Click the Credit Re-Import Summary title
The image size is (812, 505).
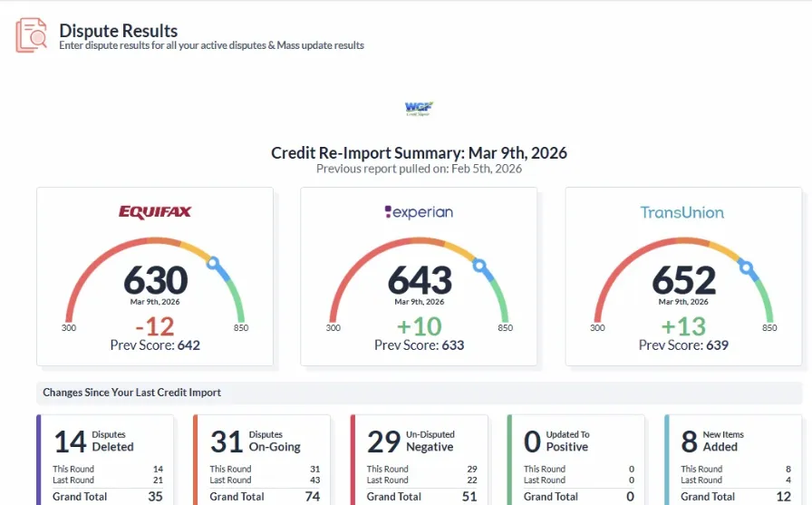tap(419, 153)
